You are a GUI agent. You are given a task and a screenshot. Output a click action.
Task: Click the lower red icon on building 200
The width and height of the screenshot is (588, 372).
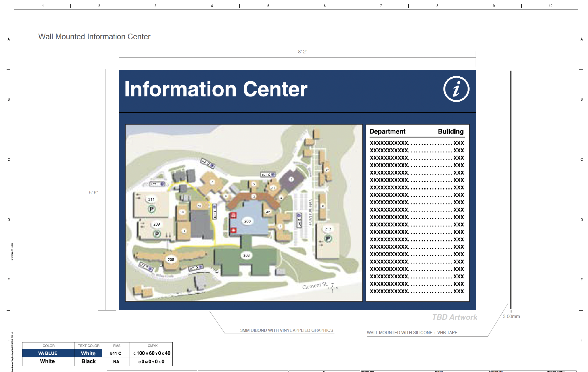point(233,230)
